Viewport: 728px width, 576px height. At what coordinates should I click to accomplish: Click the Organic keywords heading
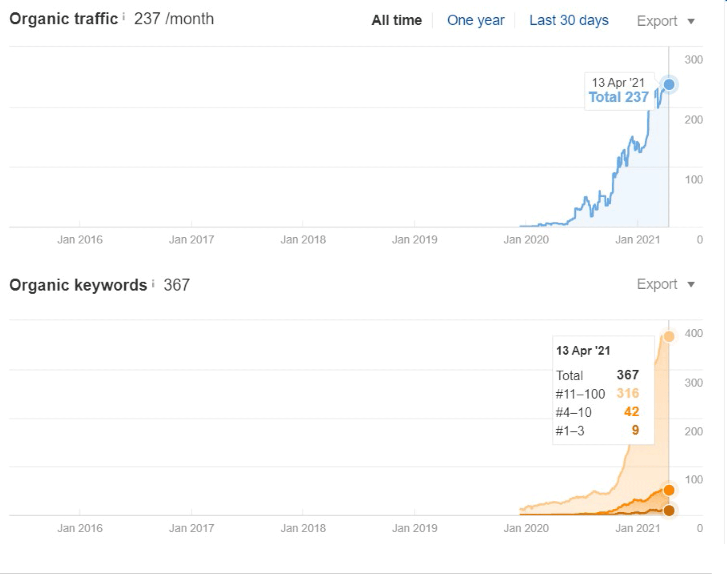tap(78, 285)
